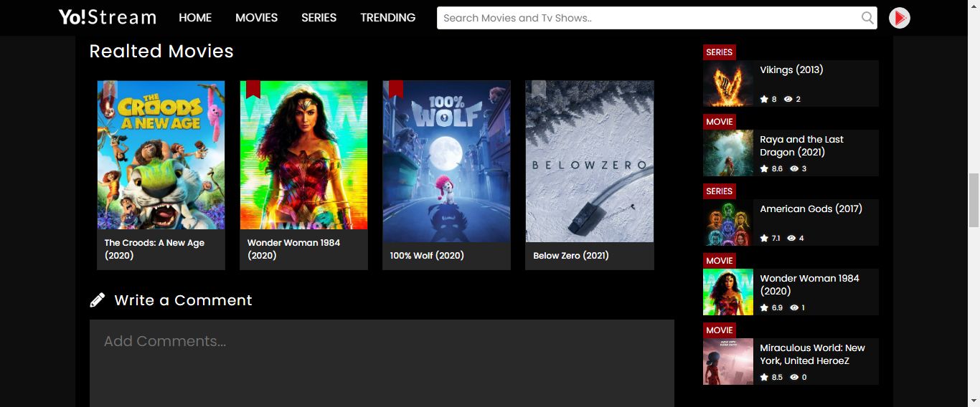The width and height of the screenshot is (980, 407).
Task: Open the MOVIES menu
Action: 256,18
